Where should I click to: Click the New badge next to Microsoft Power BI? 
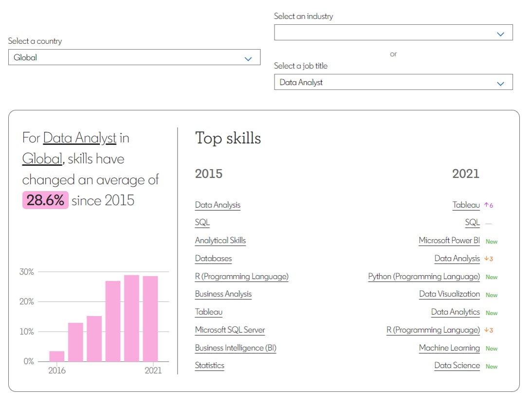coord(492,241)
